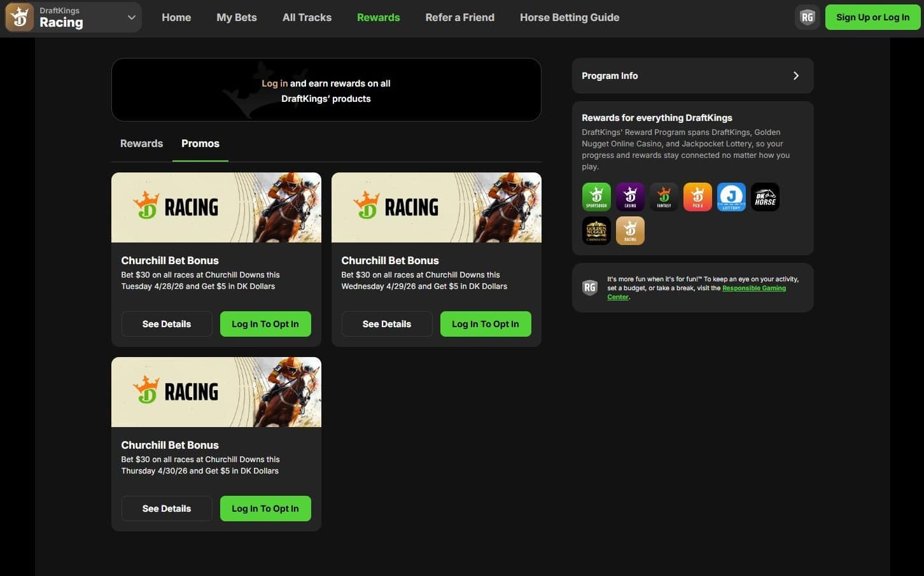The height and width of the screenshot is (576, 924).
Task: Go to Home in the navigation
Action: 176,17
